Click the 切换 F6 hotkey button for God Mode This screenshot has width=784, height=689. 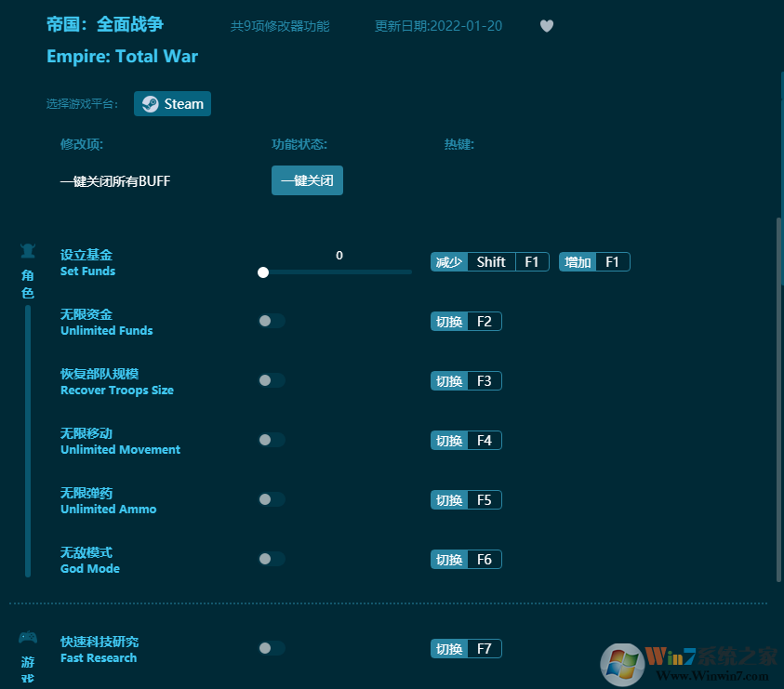[465, 559]
